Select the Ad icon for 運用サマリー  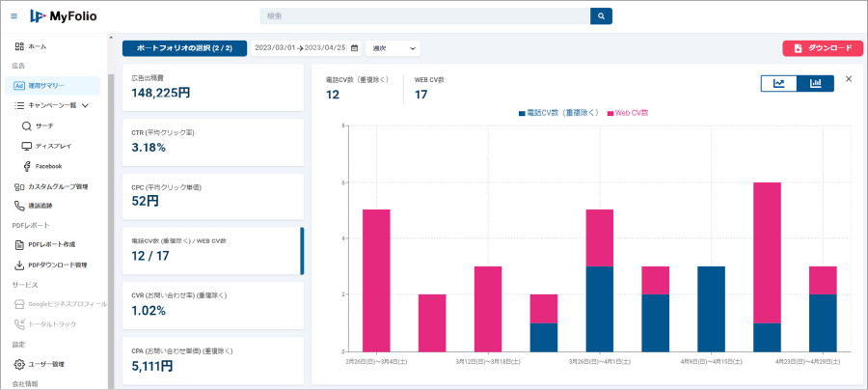point(19,86)
